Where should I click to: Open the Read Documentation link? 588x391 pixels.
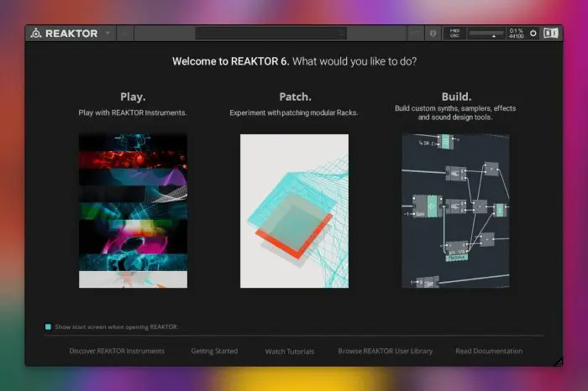tap(489, 352)
